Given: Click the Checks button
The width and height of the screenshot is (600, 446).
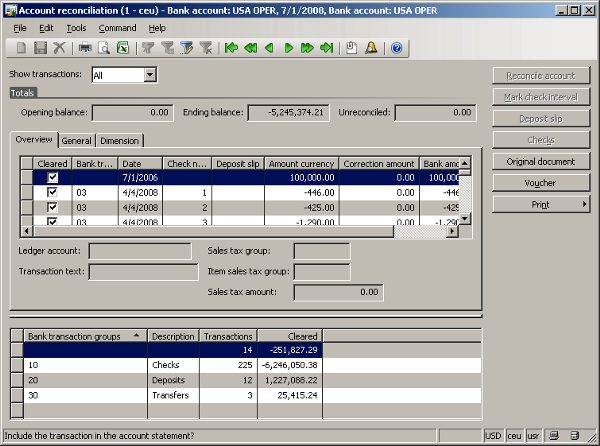Looking at the screenshot, I should [541, 140].
